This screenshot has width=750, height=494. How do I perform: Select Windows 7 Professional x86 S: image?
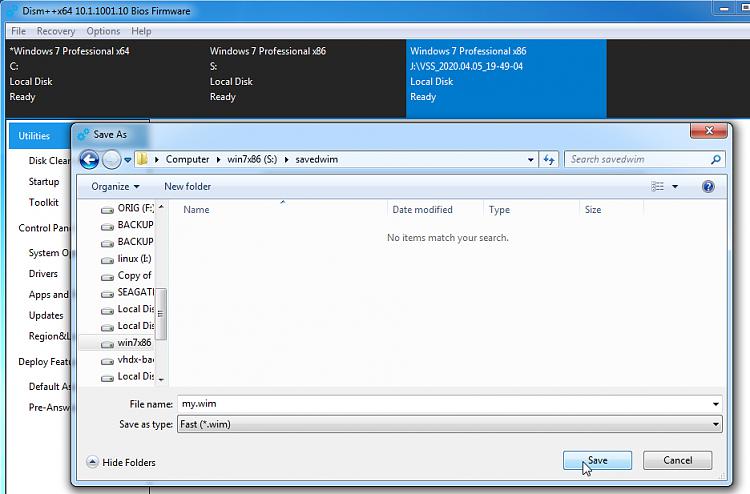tap(306, 78)
